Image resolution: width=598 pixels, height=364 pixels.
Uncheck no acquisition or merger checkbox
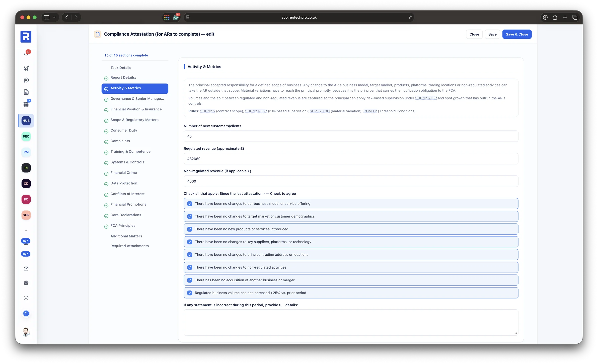click(x=190, y=280)
